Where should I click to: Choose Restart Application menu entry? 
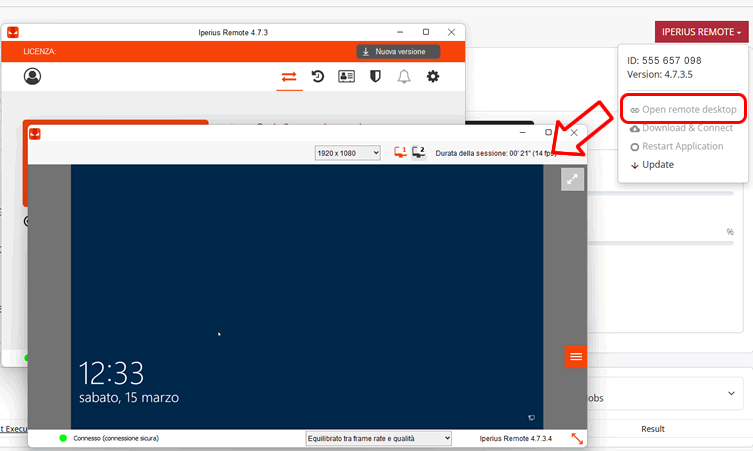(677, 146)
